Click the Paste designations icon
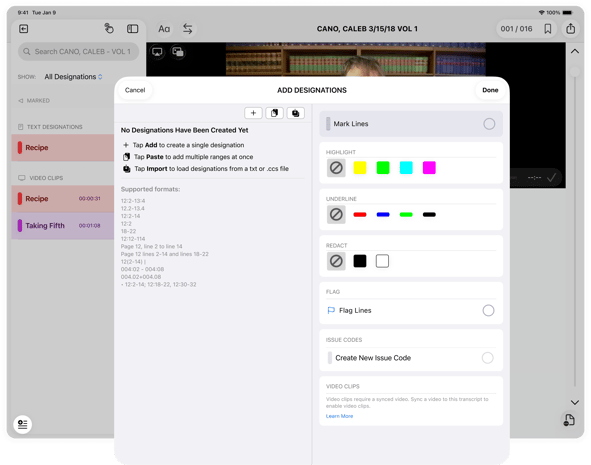 pyautogui.click(x=274, y=113)
